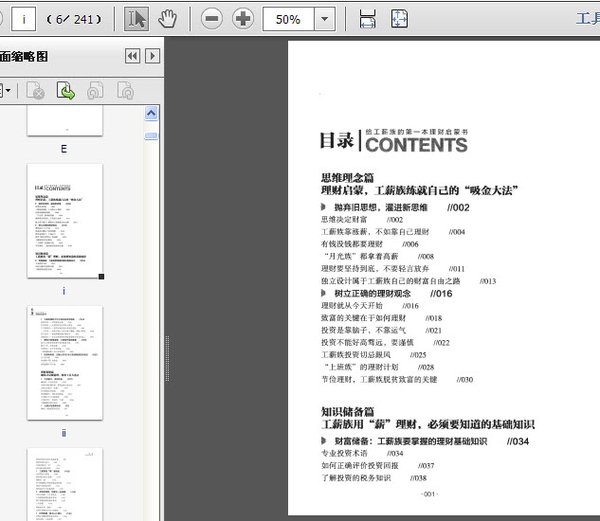Click the rotate page clockwise icon

(125, 91)
